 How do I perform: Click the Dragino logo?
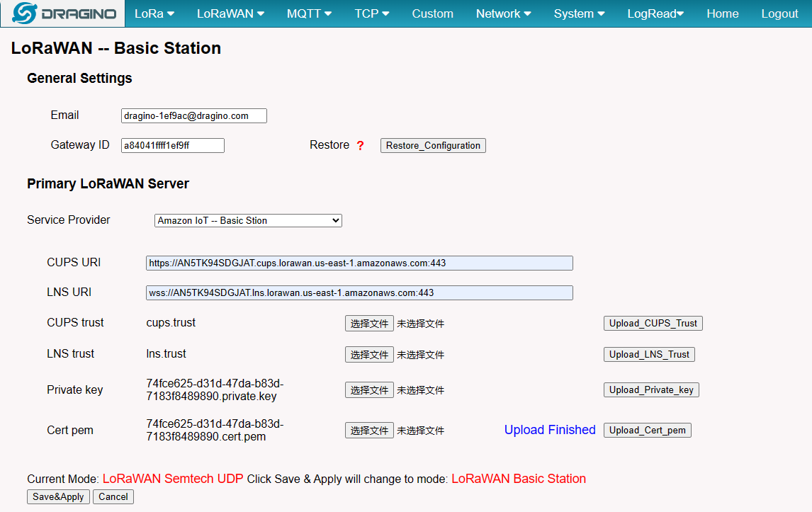[x=64, y=13]
